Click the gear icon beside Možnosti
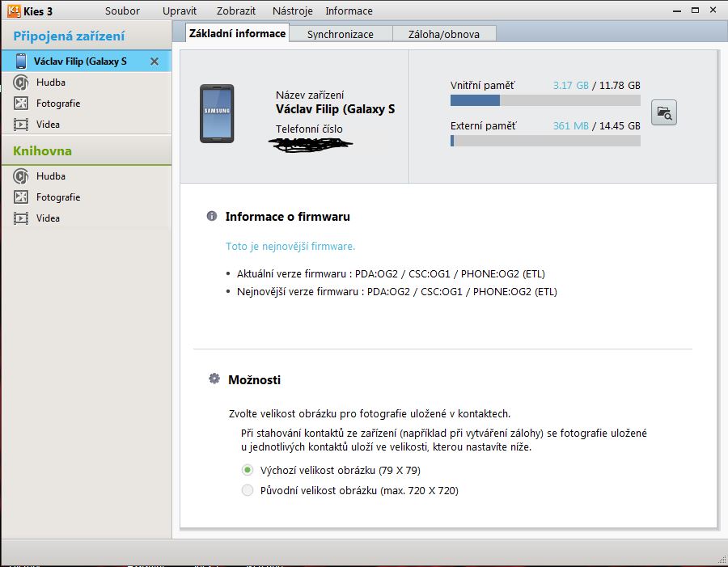The height and width of the screenshot is (567, 728). coord(214,379)
